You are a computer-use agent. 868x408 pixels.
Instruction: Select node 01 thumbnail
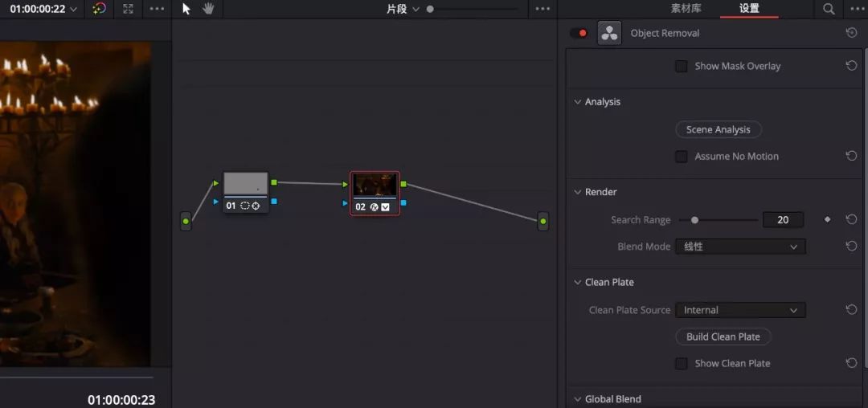(x=246, y=184)
